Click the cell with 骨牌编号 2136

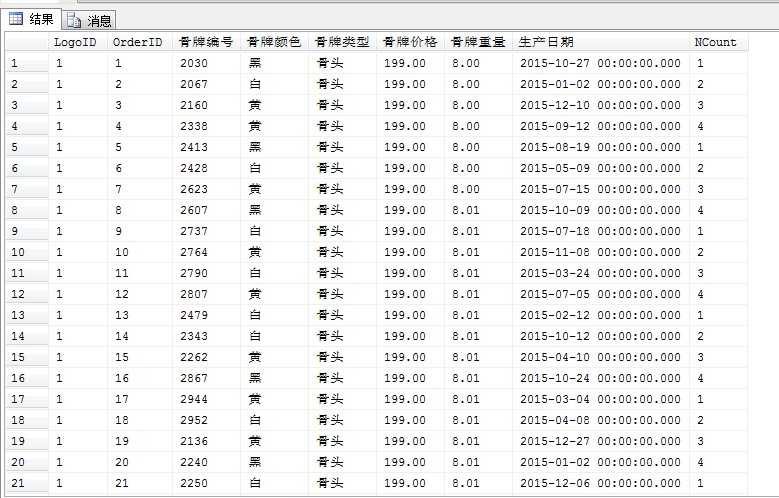(207, 441)
